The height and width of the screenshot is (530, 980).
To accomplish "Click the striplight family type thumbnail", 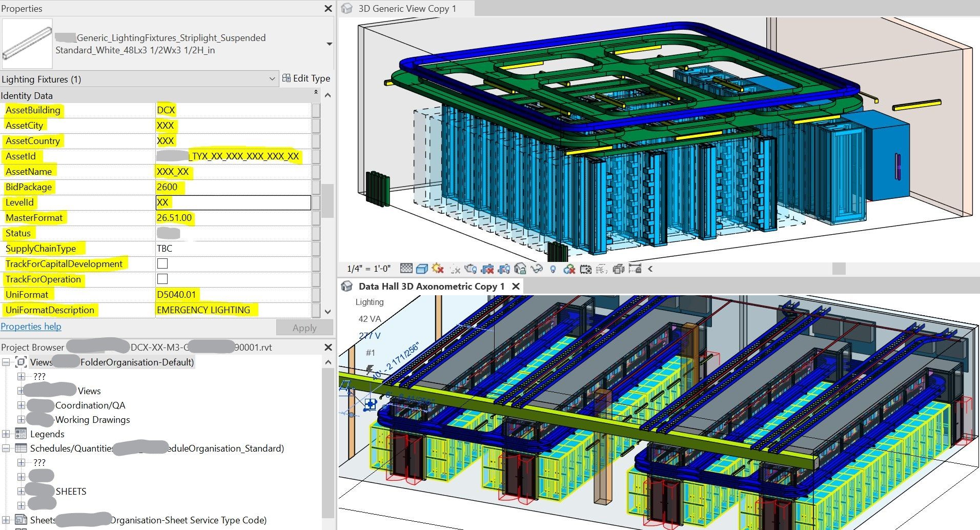I will (27, 44).
